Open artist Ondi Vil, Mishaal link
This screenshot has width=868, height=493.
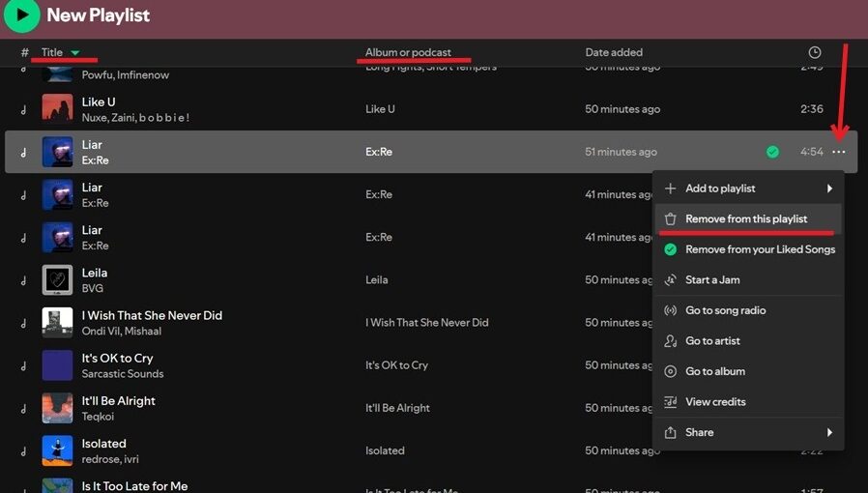(x=122, y=331)
